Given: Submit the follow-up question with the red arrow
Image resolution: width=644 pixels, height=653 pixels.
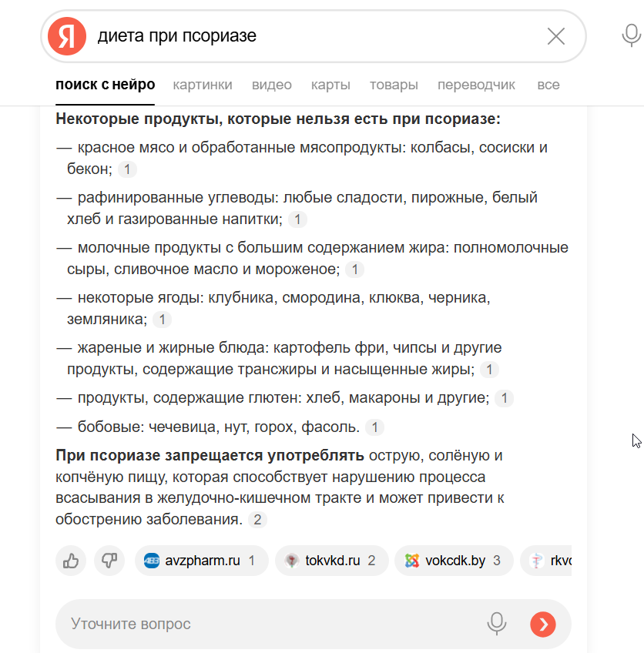Looking at the screenshot, I should 542,624.
